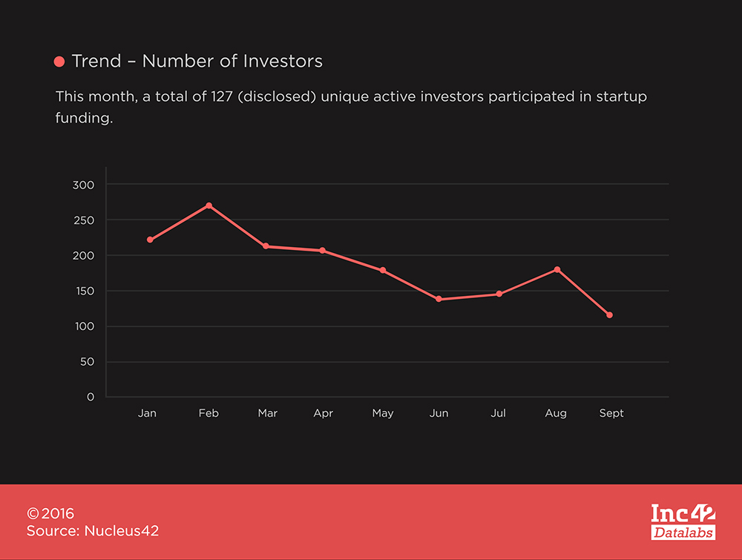742x560 pixels.
Task: Click the June data point
Action: click(439, 299)
